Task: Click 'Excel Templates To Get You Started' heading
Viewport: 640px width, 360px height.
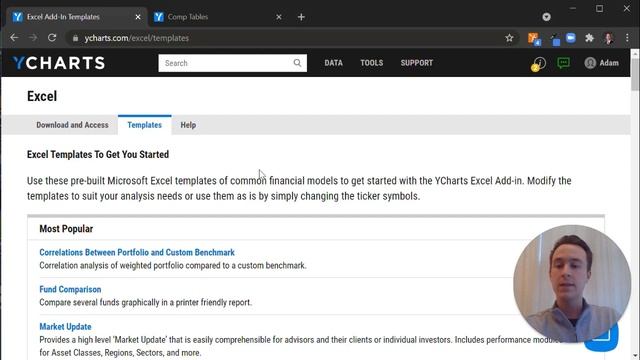Action: (x=98, y=154)
